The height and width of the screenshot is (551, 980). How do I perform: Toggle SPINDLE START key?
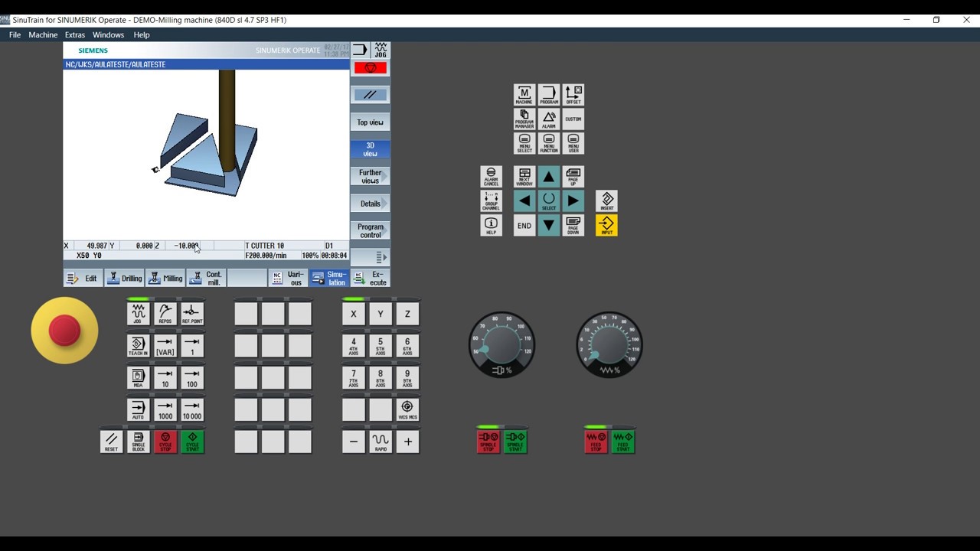(x=515, y=442)
